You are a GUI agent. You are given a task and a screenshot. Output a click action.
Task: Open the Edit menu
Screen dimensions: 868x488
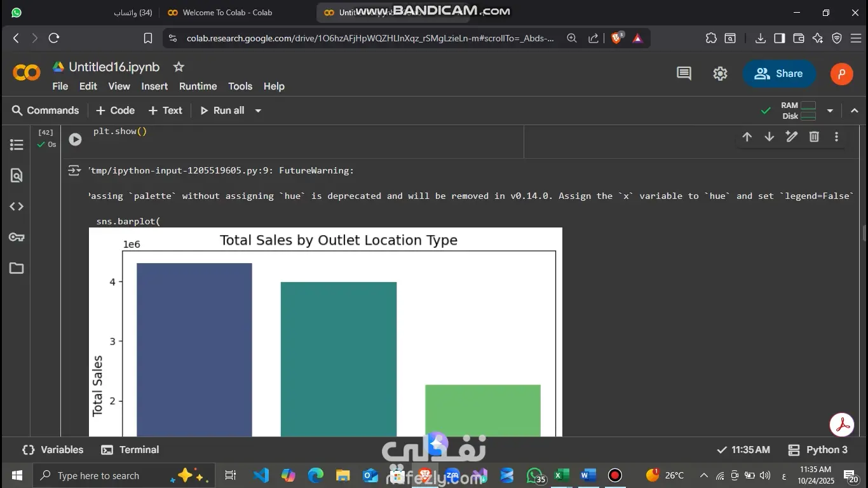click(88, 86)
